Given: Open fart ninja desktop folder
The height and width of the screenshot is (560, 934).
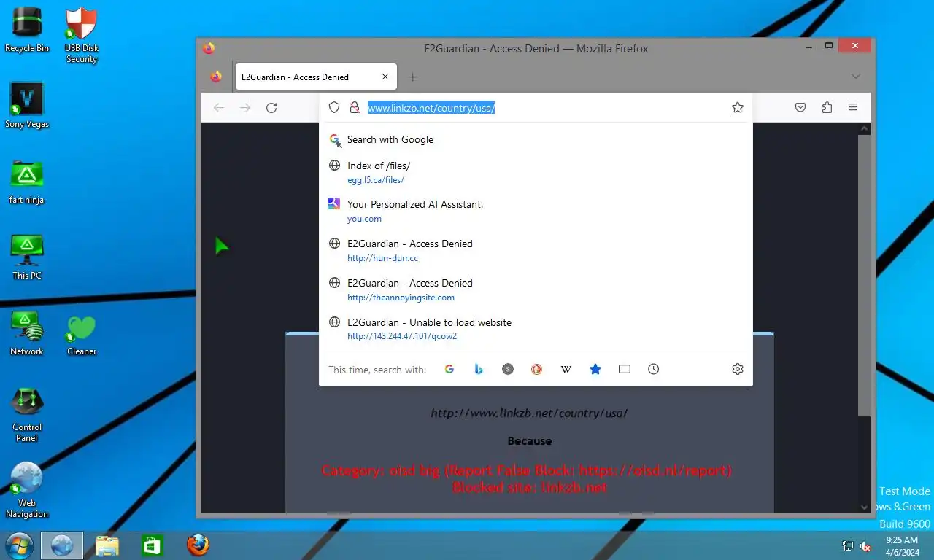Looking at the screenshot, I should (27, 182).
